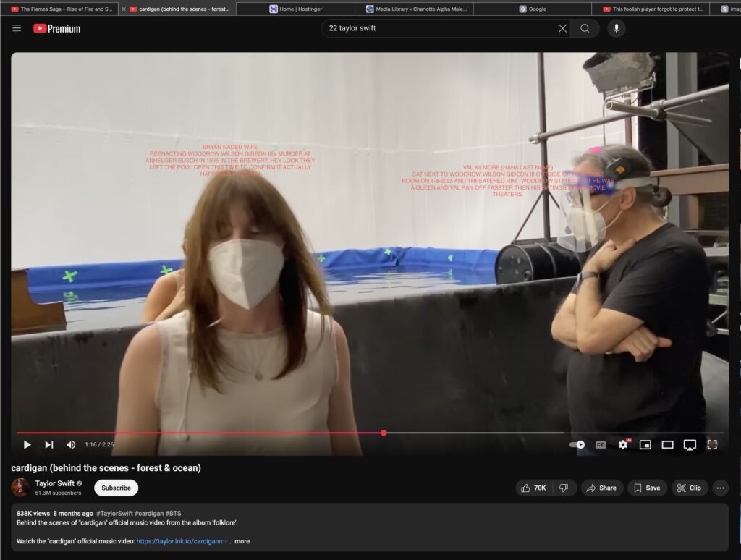This screenshot has width=741, height=560.
Task: Skip to the next video
Action: (48, 445)
